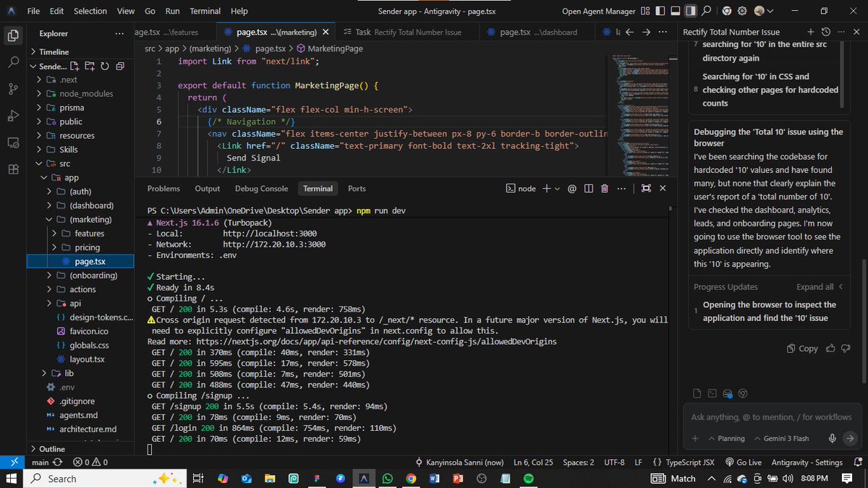Switch to the Problems panel tab
Viewport: 868px width, 488px height.
click(x=163, y=188)
